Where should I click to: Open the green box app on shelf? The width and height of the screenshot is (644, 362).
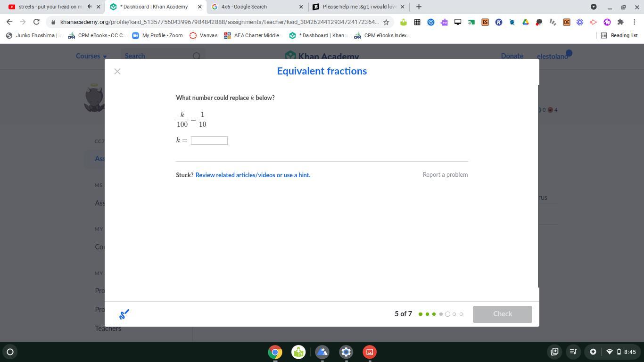(298, 352)
